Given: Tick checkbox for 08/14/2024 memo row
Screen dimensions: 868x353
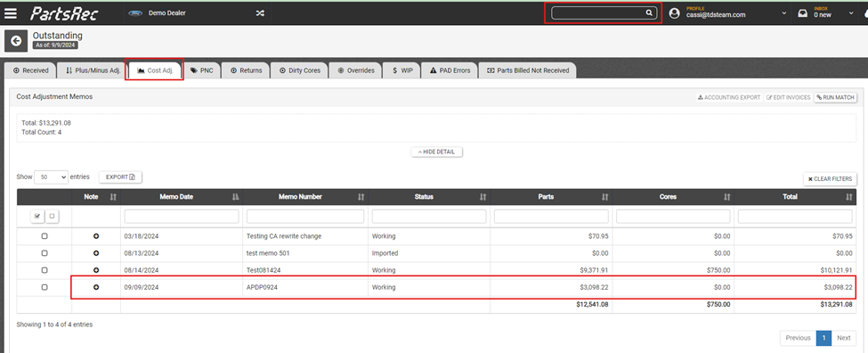Looking at the screenshot, I should [x=45, y=270].
